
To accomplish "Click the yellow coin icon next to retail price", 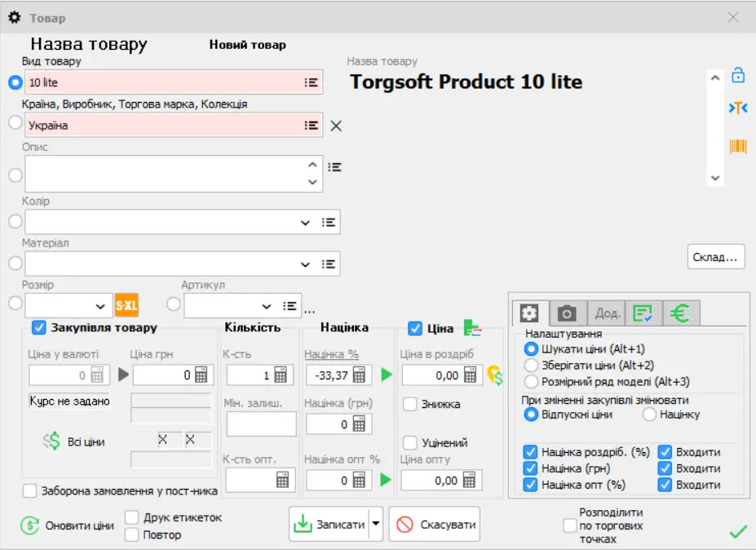I will (495, 375).
